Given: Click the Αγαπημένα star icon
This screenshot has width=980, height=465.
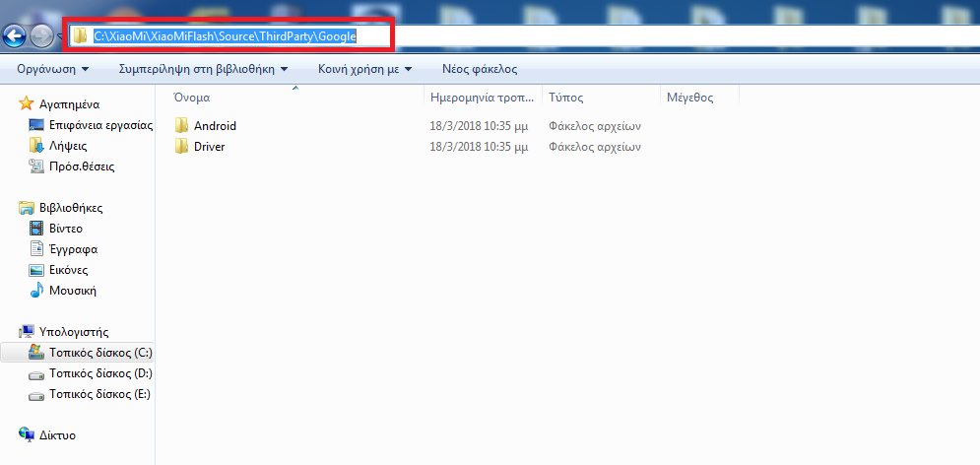Looking at the screenshot, I should [x=26, y=103].
